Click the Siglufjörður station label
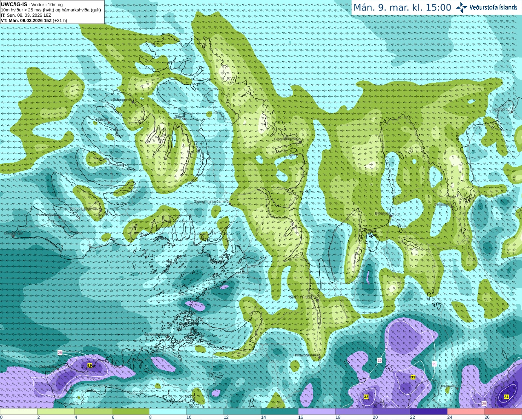The image size is (522, 420). 502,109
